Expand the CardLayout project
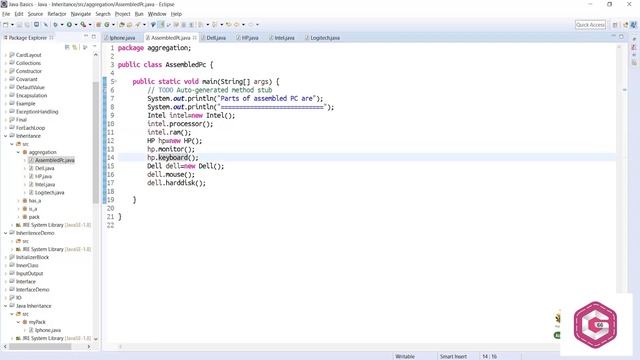The width and height of the screenshot is (640, 360). click(x=5, y=55)
